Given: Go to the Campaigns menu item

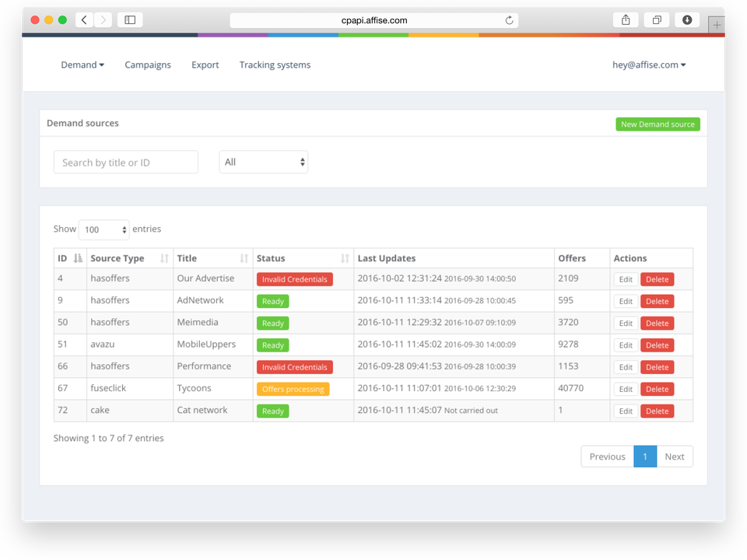Looking at the screenshot, I should tap(148, 65).
